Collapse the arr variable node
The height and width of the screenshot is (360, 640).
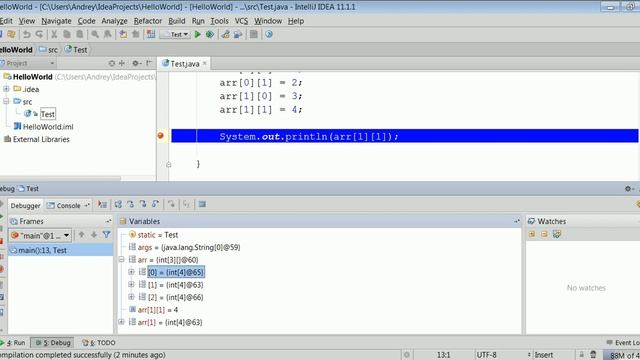coord(121,259)
